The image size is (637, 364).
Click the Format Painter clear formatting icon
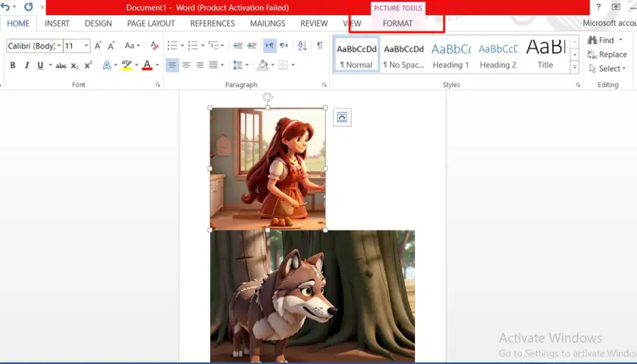(x=155, y=45)
